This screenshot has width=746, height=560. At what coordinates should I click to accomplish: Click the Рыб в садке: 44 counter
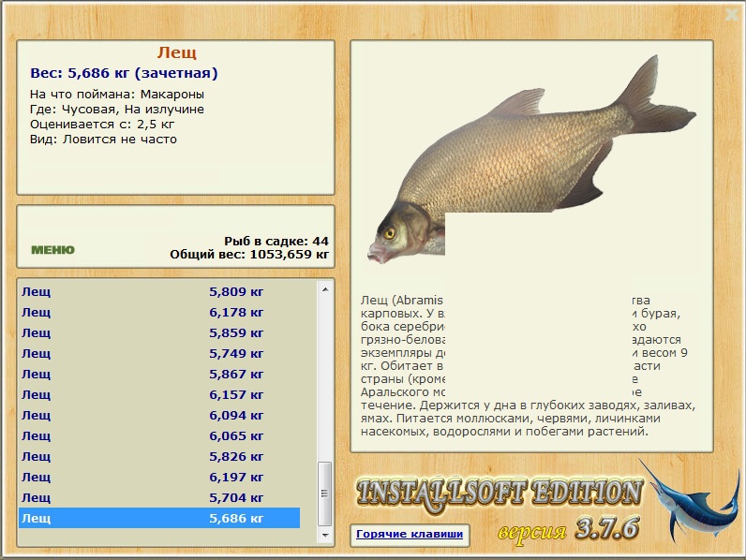point(276,241)
